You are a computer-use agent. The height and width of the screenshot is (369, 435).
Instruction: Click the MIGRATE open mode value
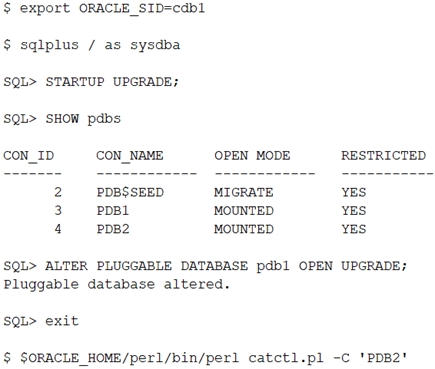coord(244,192)
